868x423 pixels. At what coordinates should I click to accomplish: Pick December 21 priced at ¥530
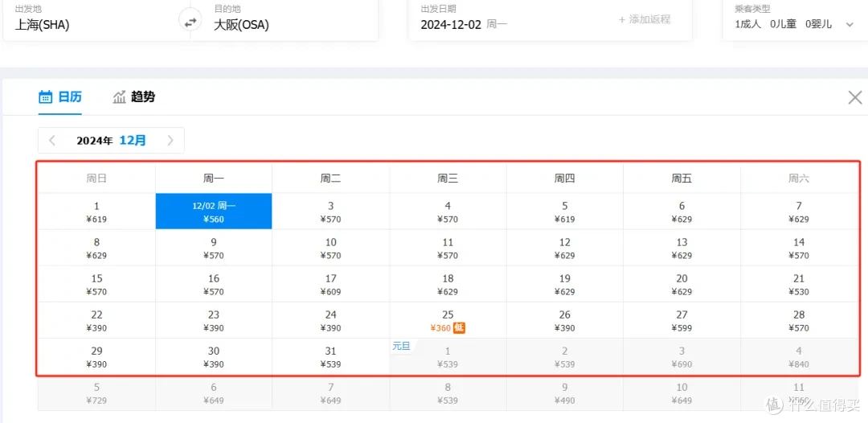pyautogui.click(x=799, y=285)
